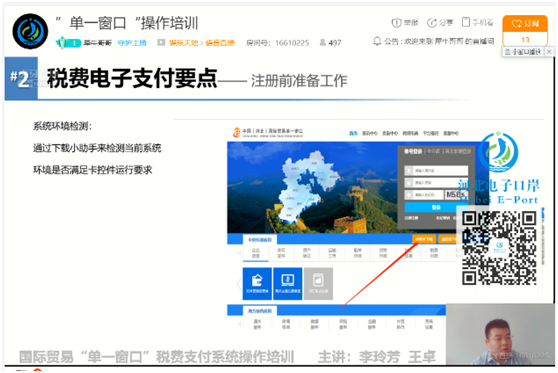Click the blue 登录 login button
Image resolution: width=558 pixels, height=373 pixels.
(436, 207)
